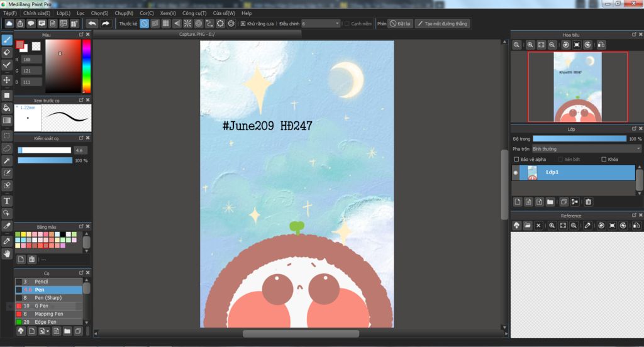Toggle the Khử răng cưa checkbox

coord(243,23)
